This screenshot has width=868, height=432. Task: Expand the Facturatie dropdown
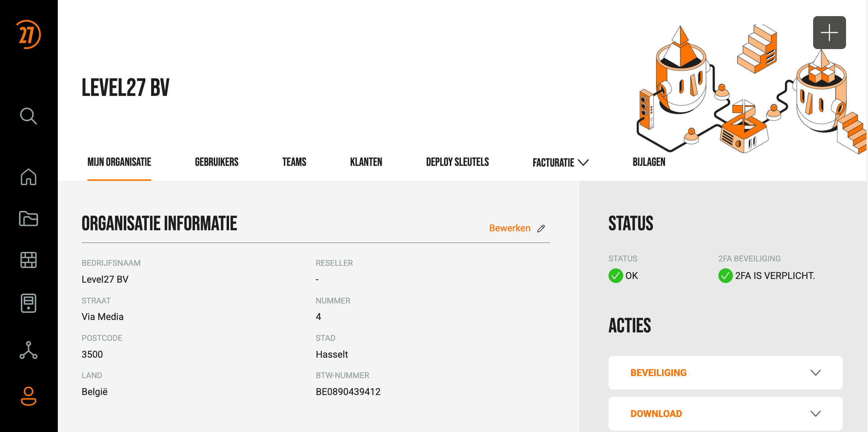561,163
